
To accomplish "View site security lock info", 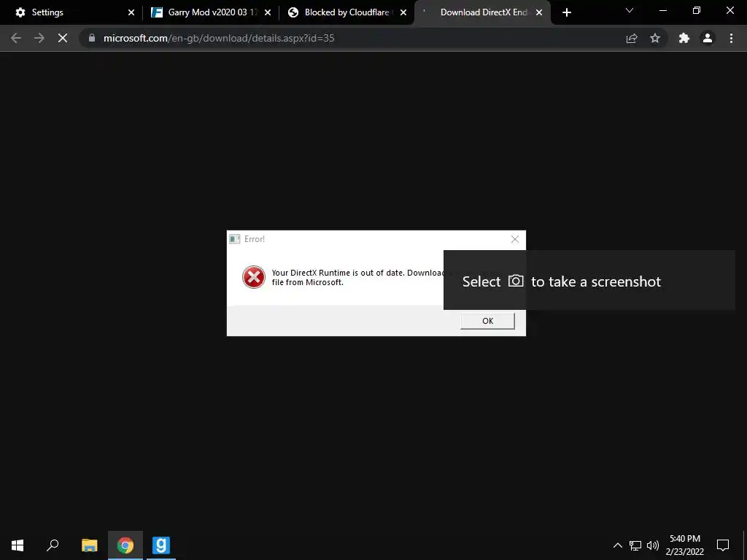I will pyautogui.click(x=91, y=38).
